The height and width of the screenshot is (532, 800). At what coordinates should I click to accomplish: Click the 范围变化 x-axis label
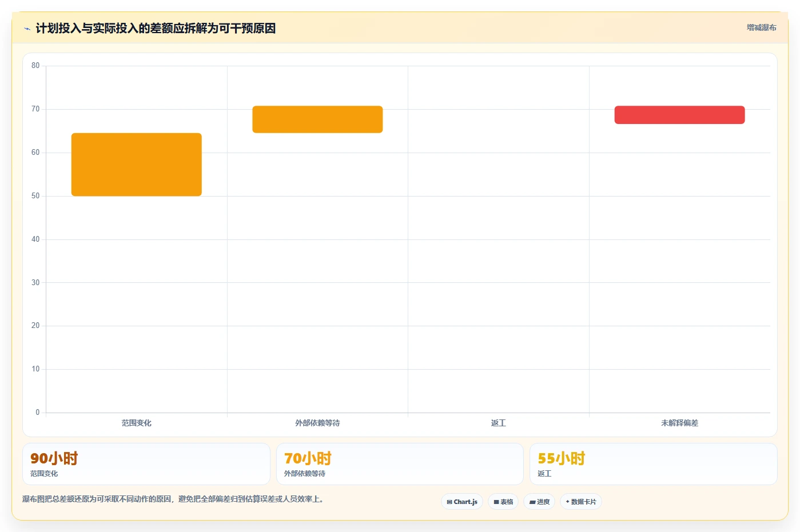137,423
